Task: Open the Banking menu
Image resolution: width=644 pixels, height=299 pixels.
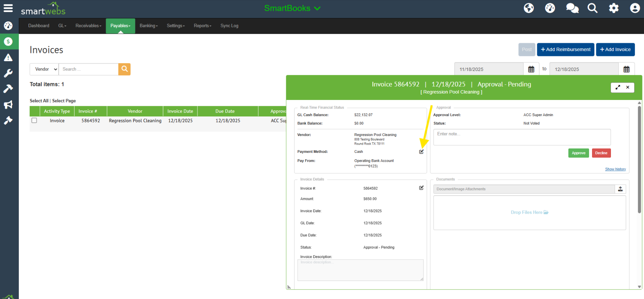Action: pos(149,26)
